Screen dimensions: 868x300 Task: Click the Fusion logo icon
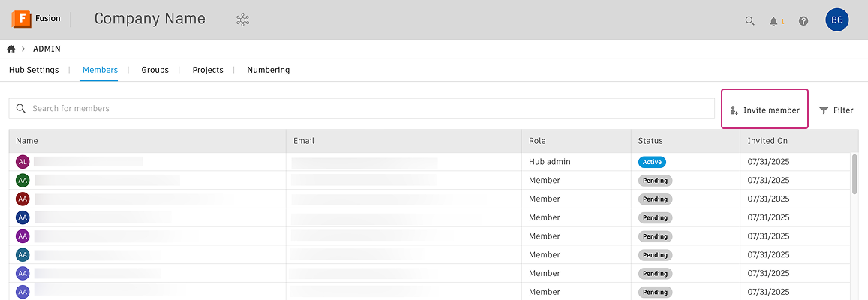21,19
